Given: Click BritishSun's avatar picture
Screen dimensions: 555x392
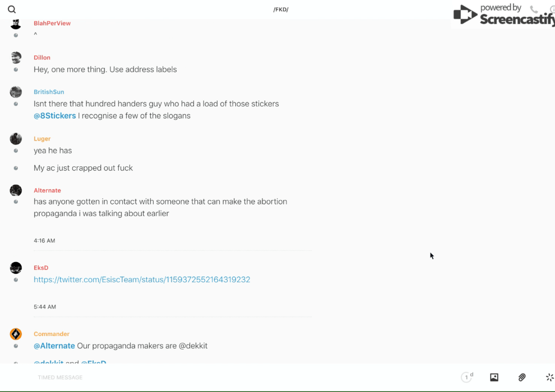Looking at the screenshot, I should coord(16,92).
